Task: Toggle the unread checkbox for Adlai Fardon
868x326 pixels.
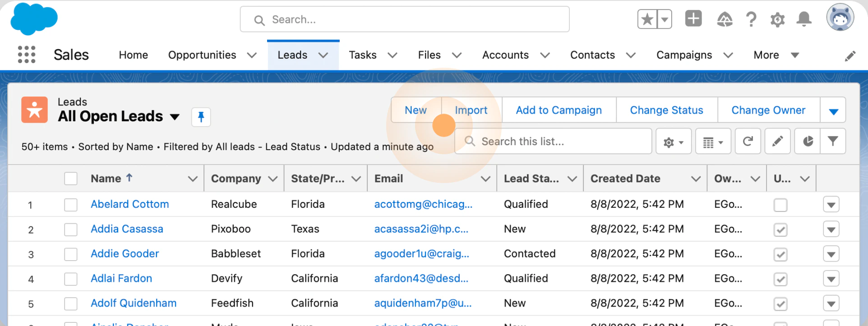Action: click(780, 280)
